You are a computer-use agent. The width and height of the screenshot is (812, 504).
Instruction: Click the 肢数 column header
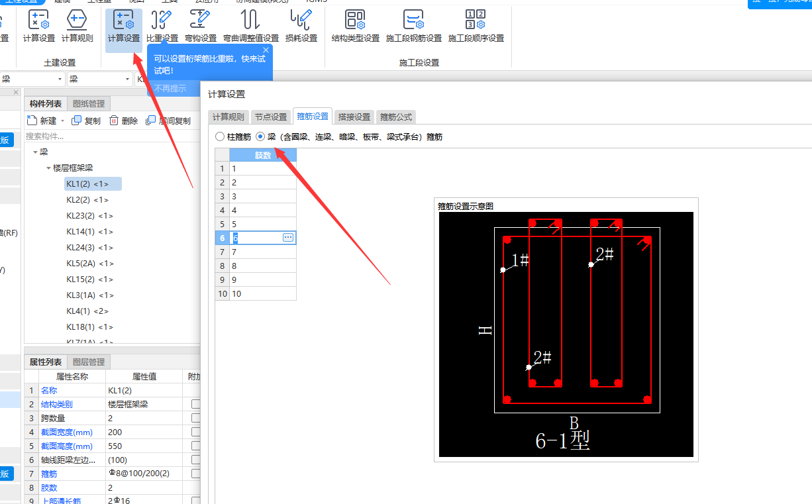tap(262, 155)
